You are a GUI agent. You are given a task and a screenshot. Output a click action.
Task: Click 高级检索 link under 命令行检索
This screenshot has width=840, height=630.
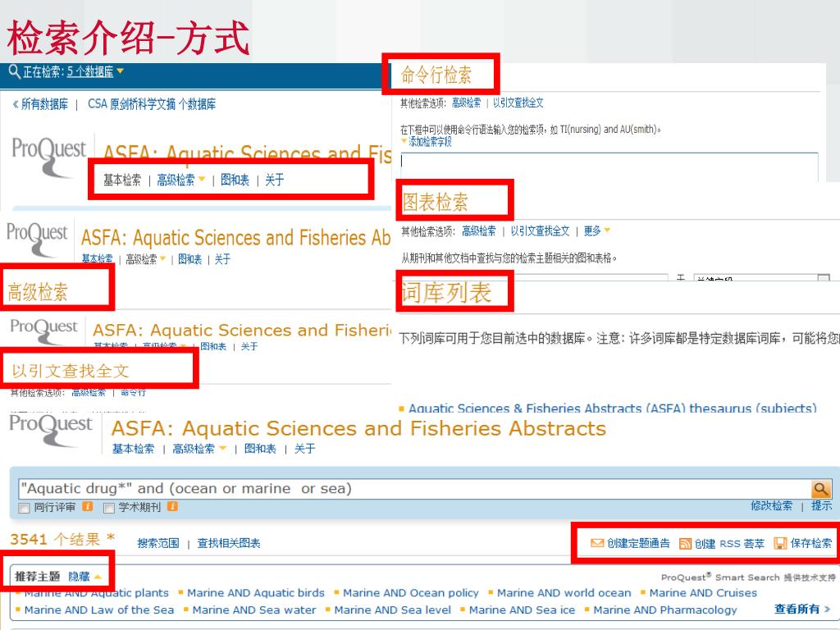[x=466, y=103]
